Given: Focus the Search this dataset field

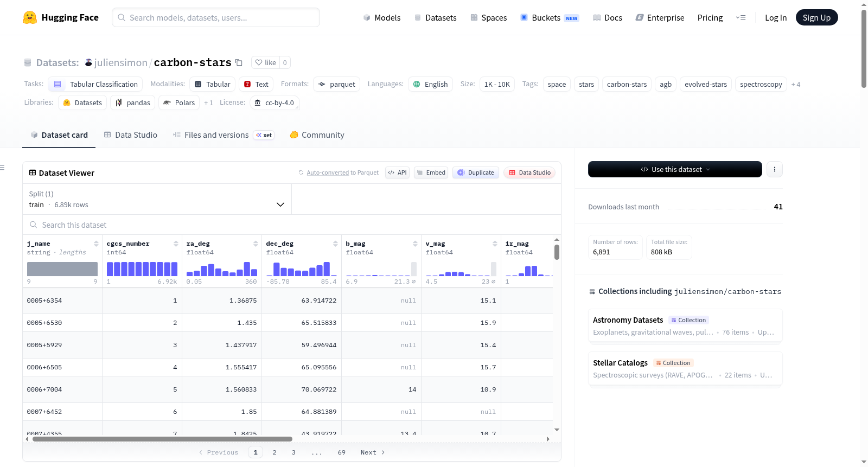Looking at the screenshot, I should [x=292, y=225].
